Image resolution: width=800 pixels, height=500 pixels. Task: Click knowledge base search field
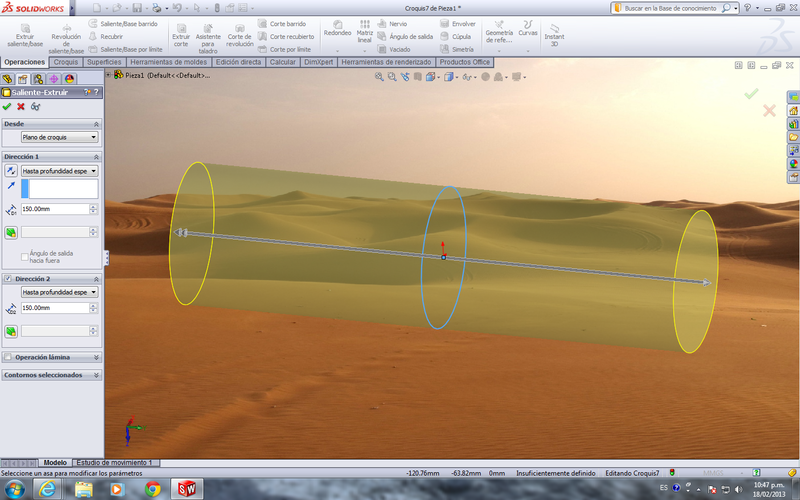(670, 8)
